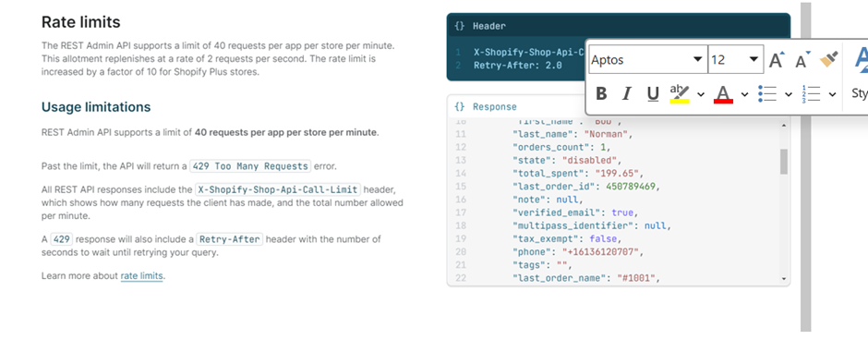868x352 pixels.
Task: Apply yellow text highlight color
Action: point(680,93)
